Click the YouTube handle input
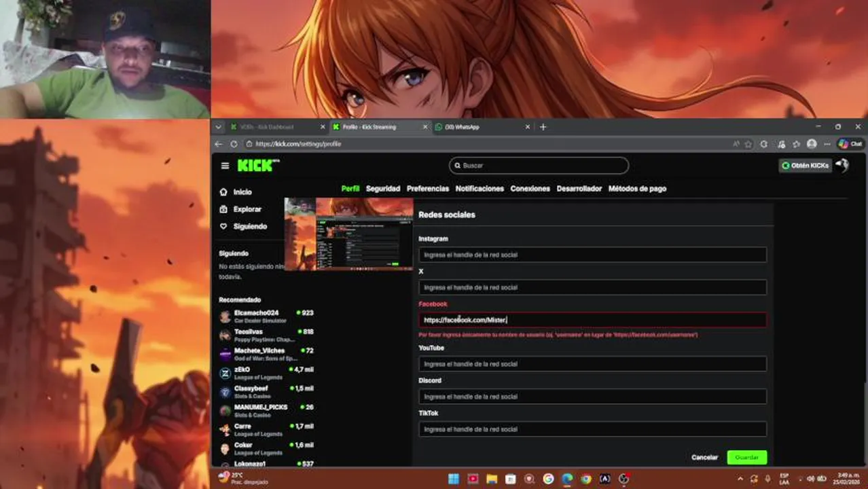The image size is (868, 489). click(x=592, y=364)
